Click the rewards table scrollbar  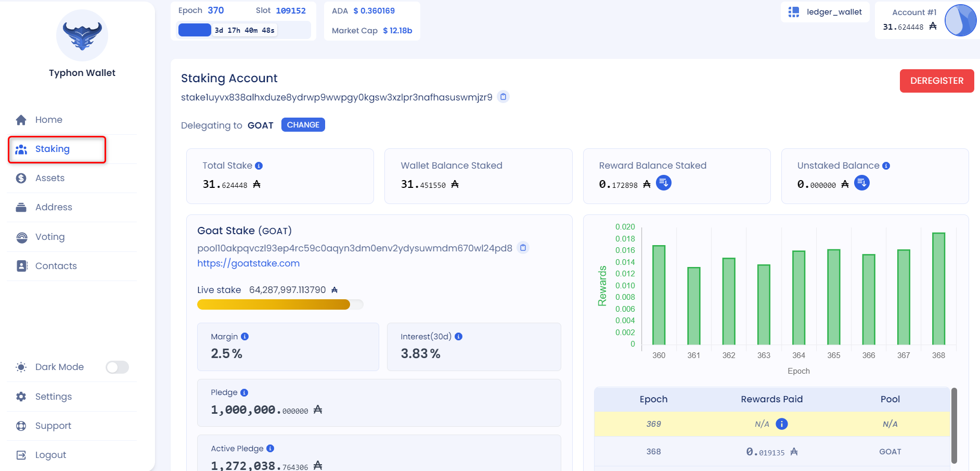[x=954, y=426]
